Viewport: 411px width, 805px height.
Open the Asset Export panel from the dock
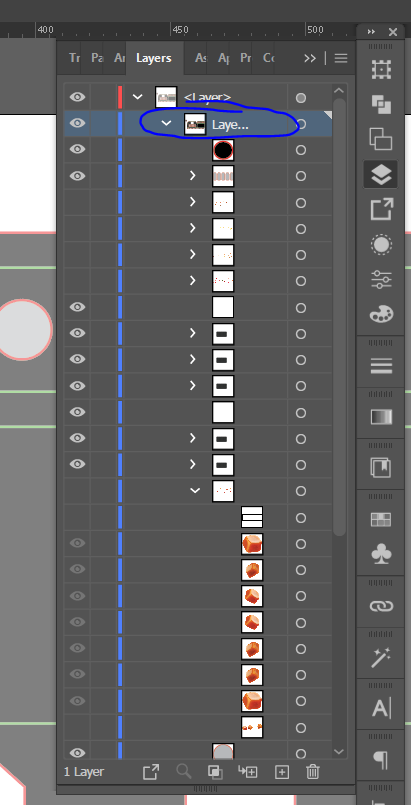(381, 209)
